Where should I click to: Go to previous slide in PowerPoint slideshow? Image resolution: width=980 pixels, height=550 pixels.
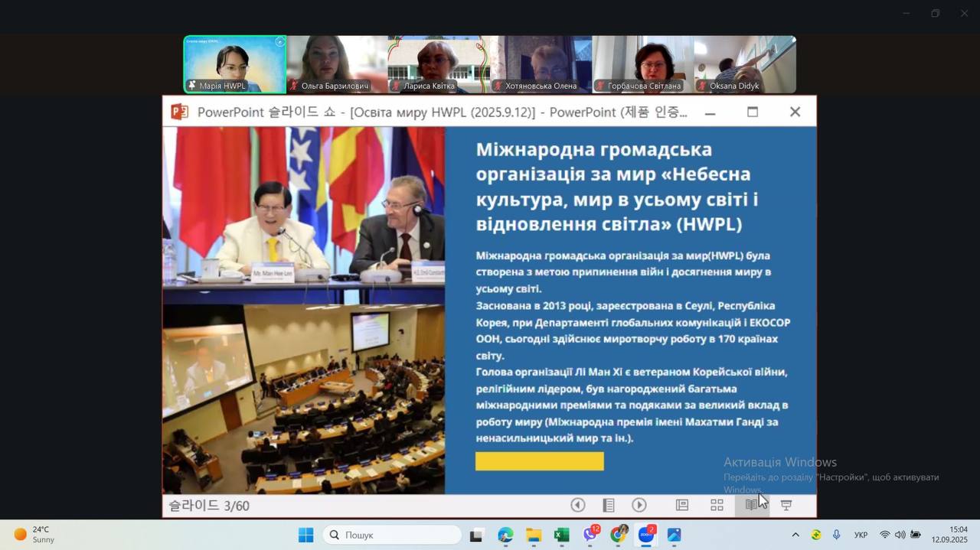click(x=578, y=505)
